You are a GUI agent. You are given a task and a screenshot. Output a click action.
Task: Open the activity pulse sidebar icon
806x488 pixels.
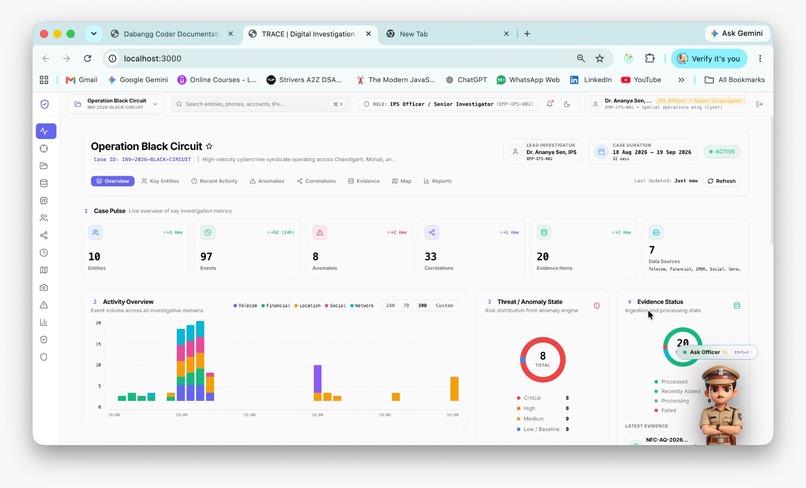(x=46, y=131)
